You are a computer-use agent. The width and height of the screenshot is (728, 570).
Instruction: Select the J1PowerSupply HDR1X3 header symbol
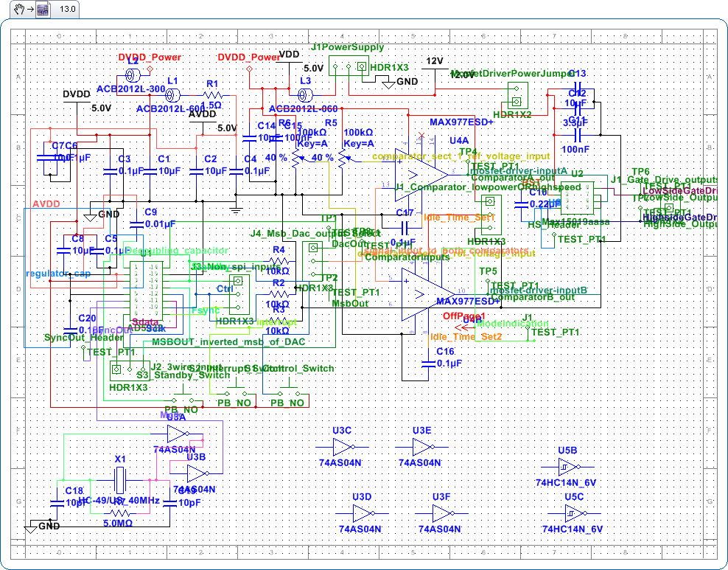pos(349,66)
